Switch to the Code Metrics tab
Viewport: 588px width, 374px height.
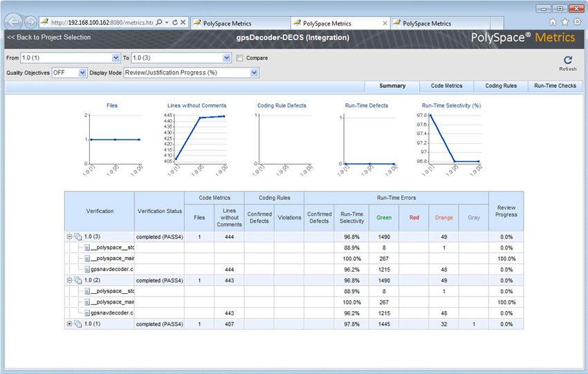click(446, 86)
